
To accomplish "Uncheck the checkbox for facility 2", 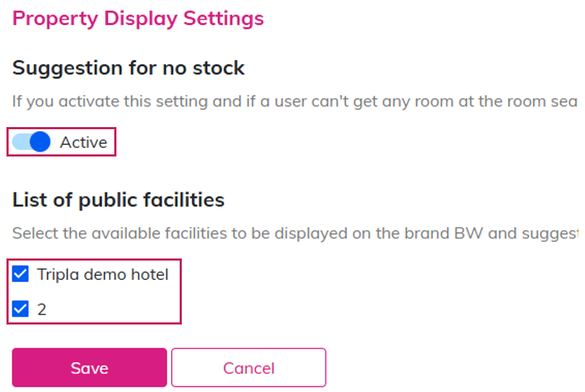I will click(x=21, y=309).
